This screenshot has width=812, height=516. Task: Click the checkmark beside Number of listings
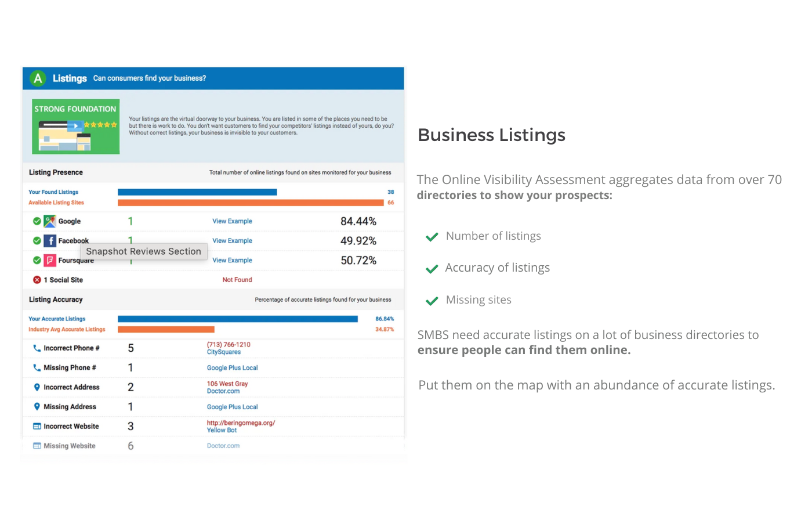pyautogui.click(x=432, y=237)
